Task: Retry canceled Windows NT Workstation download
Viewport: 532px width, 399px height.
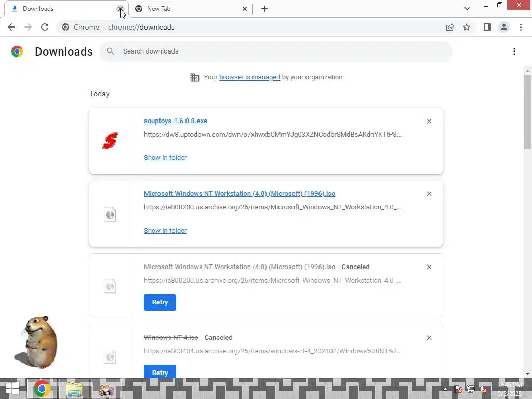Action: (160, 302)
